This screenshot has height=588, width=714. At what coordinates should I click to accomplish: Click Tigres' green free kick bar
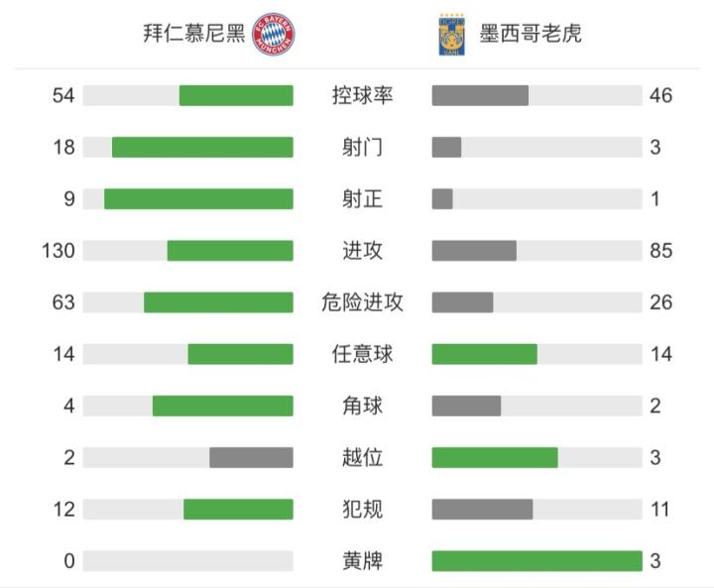pos(484,354)
